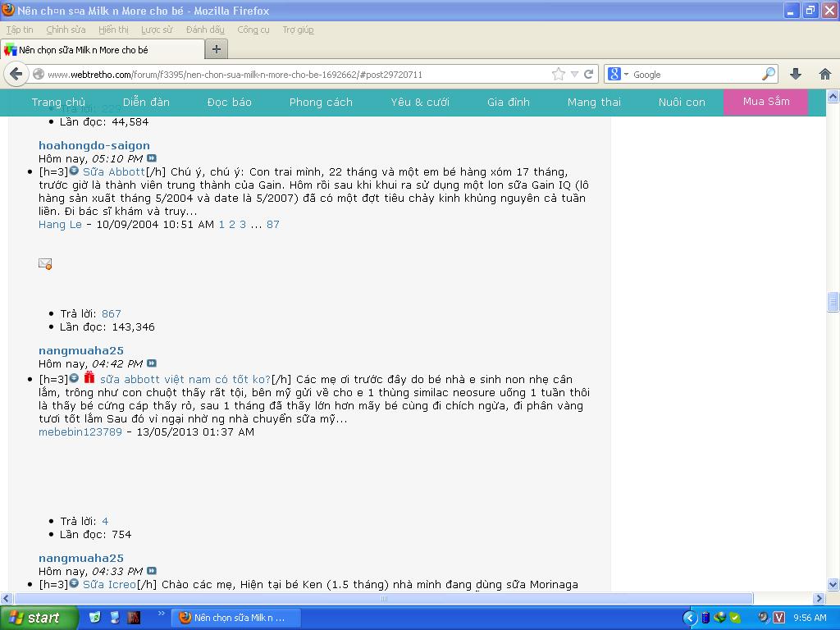Click the Firefox taskbar button Nên chọn sữa Milk n
The image size is (840, 630).
(236, 618)
